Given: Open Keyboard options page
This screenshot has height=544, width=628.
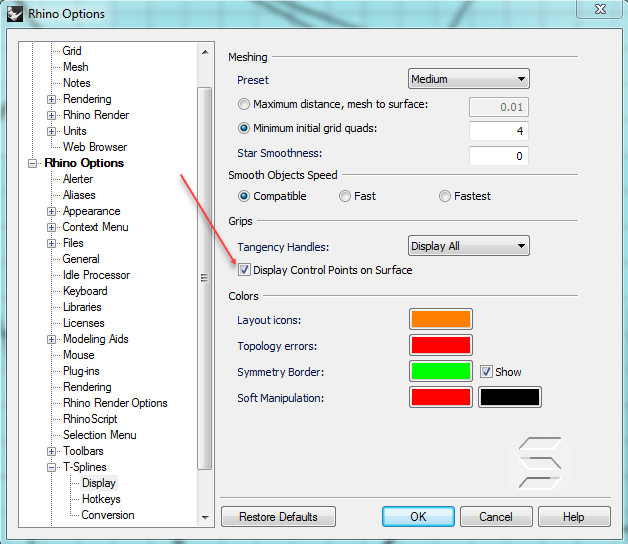Looking at the screenshot, I should pyautogui.click(x=85, y=291).
